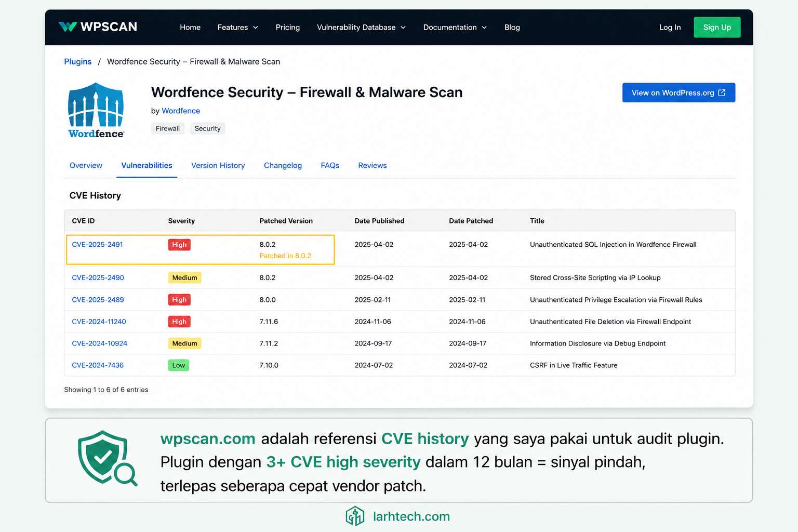The height and width of the screenshot is (532, 798).
Task: Click the Patched Version column header
Action: click(286, 221)
